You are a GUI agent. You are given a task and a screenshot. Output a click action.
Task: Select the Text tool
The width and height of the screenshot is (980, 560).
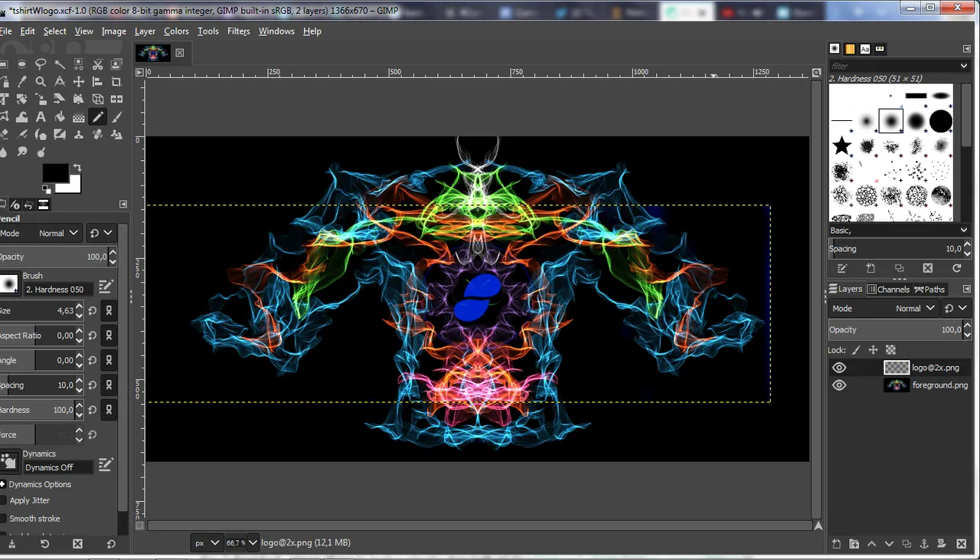coord(41,117)
